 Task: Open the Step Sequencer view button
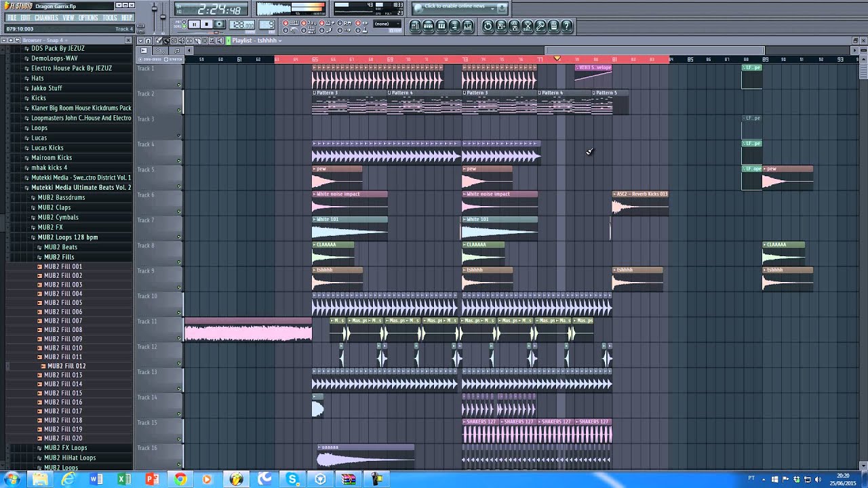point(428,26)
